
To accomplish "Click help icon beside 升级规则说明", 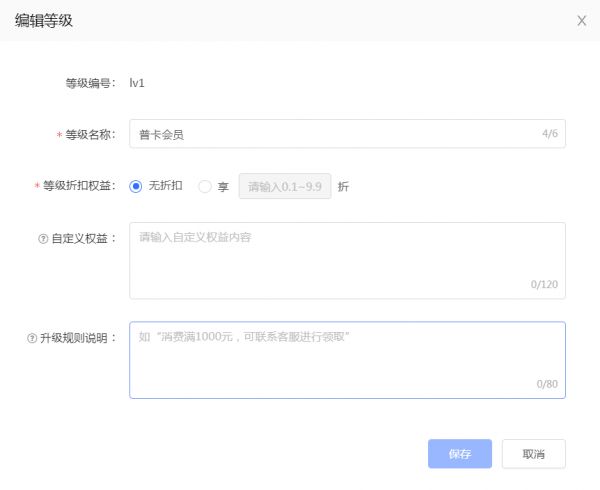I will [x=31, y=338].
